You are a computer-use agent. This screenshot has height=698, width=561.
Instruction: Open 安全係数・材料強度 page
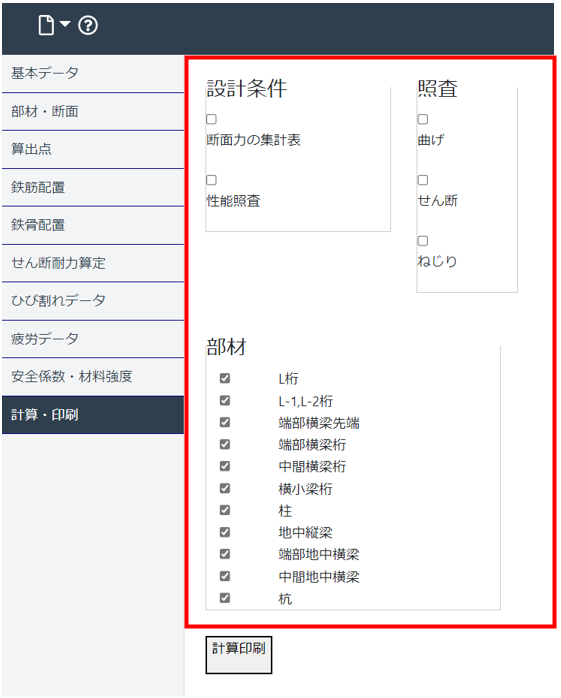point(93,377)
